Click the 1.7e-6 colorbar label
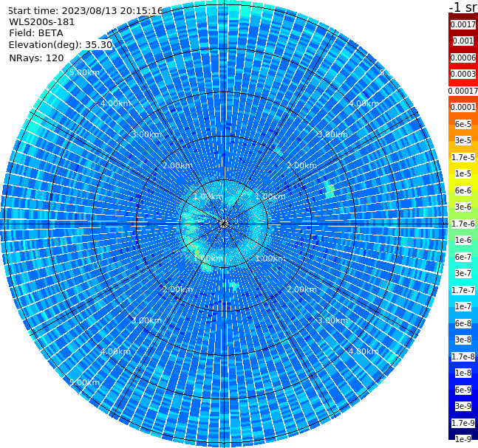The width and height of the screenshot is (478, 448). click(463, 224)
